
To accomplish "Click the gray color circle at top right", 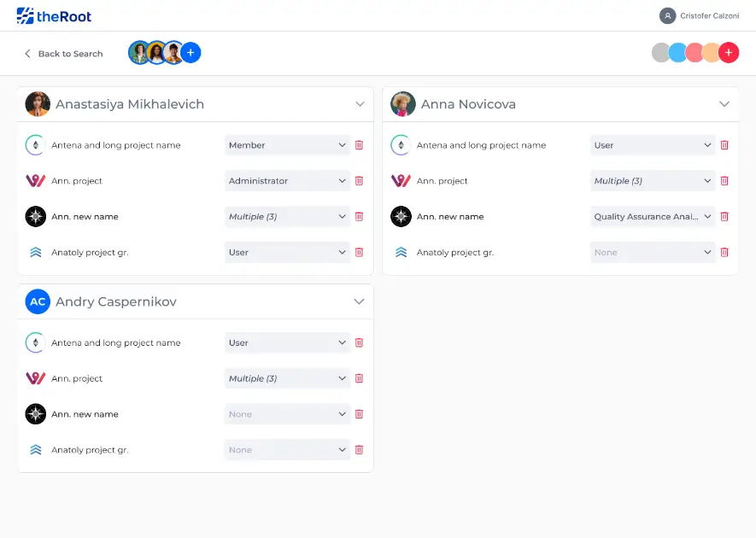I will point(660,53).
